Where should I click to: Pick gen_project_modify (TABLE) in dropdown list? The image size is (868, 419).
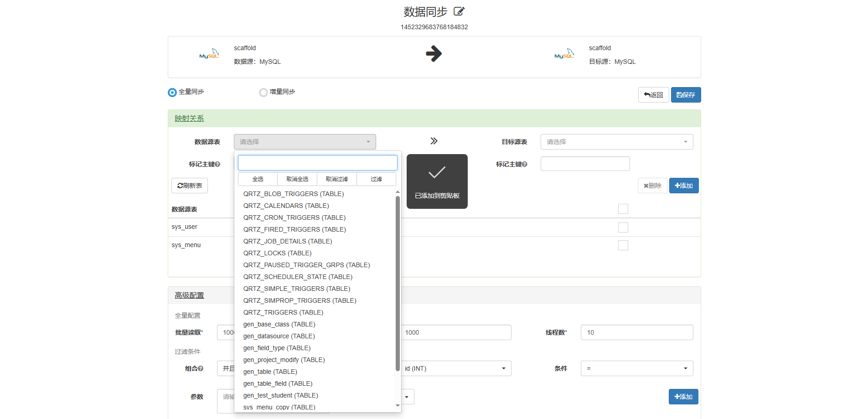(315, 360)
